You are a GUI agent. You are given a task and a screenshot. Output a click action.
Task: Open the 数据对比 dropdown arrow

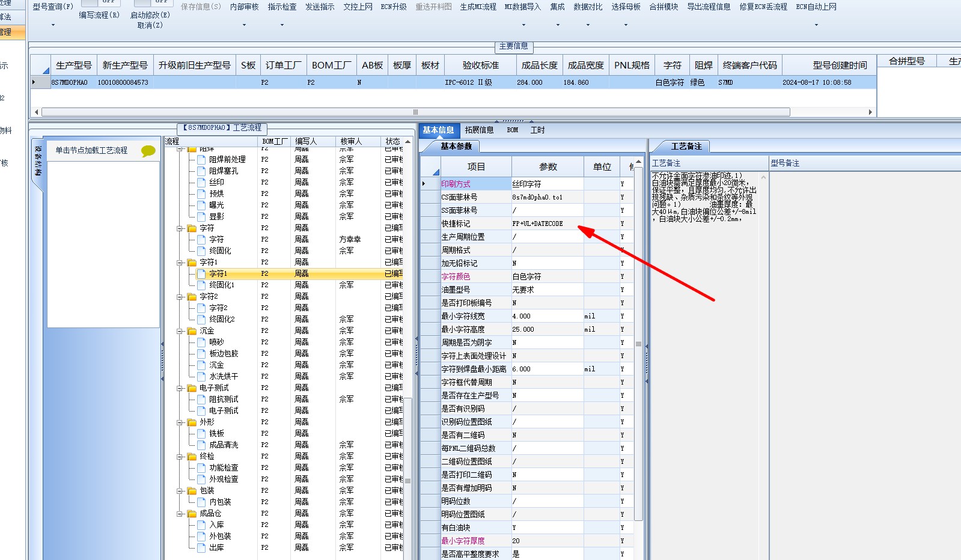588,25
